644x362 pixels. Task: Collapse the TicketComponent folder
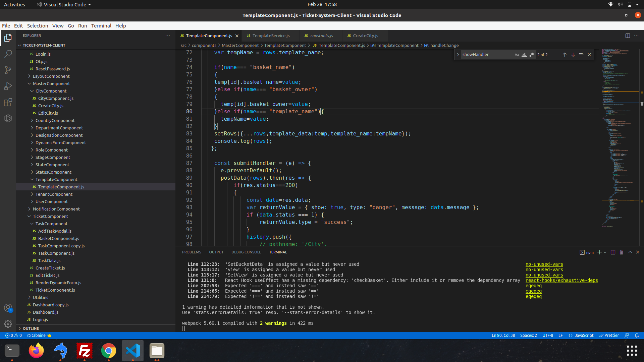50,217
